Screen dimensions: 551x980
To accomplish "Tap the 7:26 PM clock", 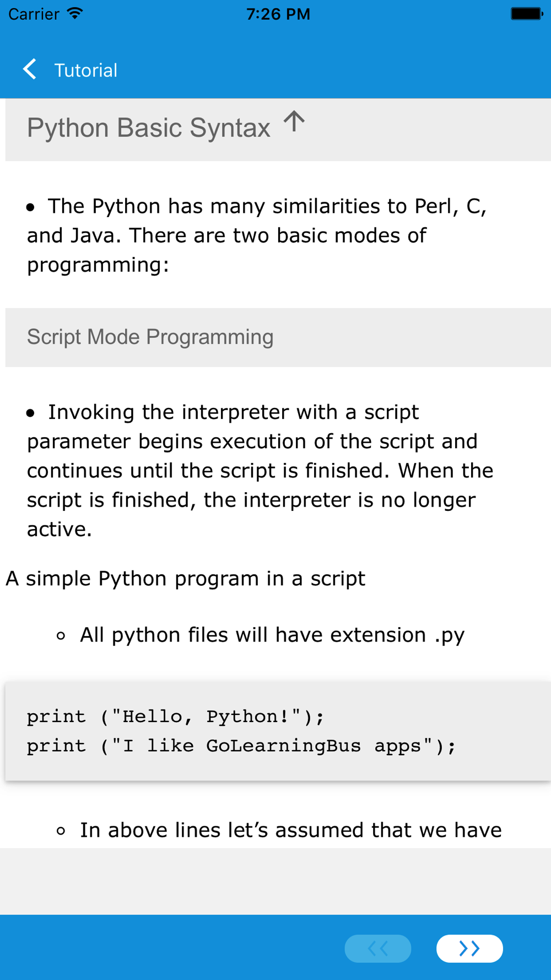I will tap(278, 14).
